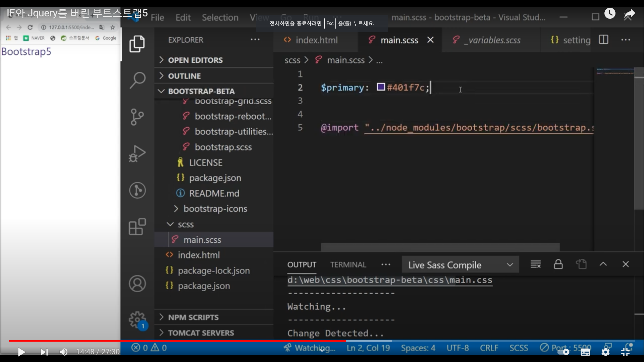
Task: Click the #401f7c color swatch
Action: point(381,87)
